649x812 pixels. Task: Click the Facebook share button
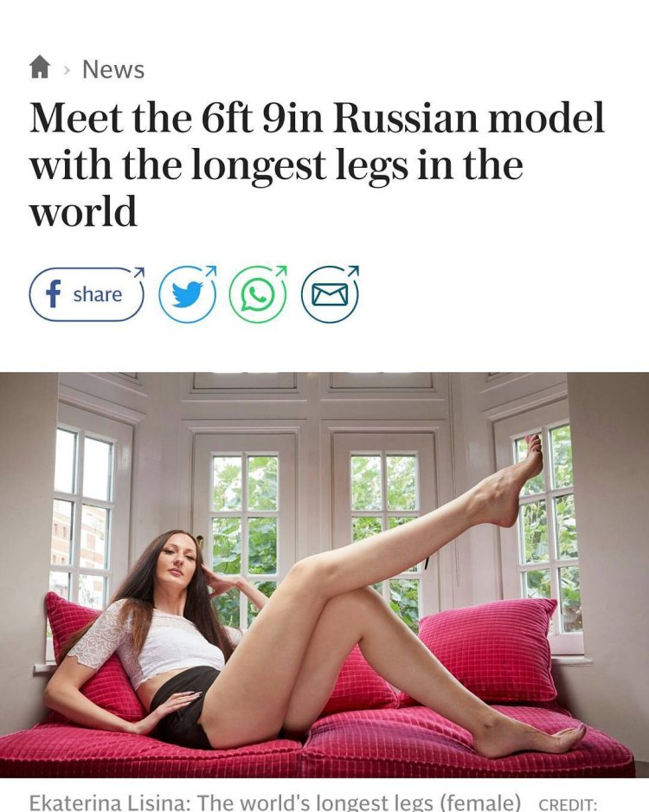point(87,294)
